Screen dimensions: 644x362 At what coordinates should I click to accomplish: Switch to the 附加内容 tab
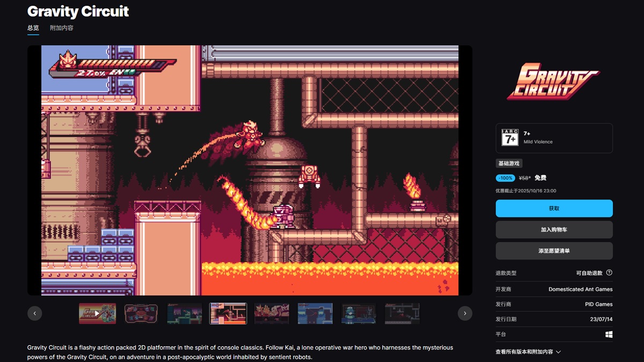[62, 28]
